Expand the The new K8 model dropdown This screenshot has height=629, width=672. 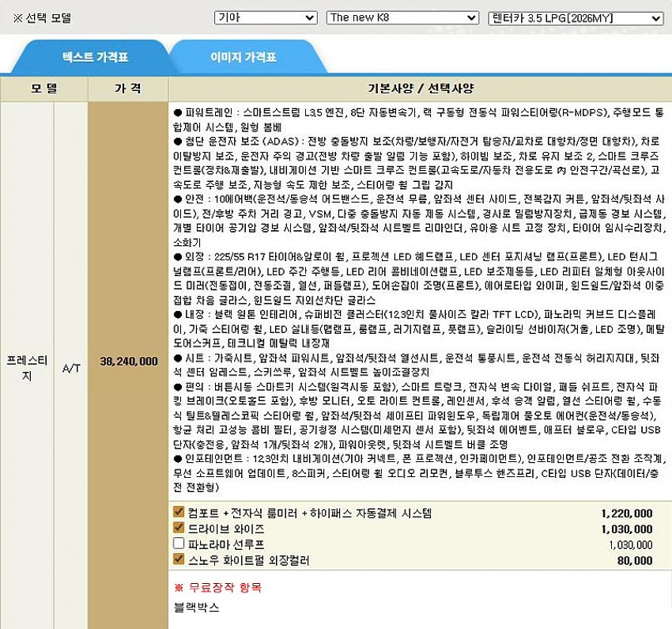pos(402,17)
